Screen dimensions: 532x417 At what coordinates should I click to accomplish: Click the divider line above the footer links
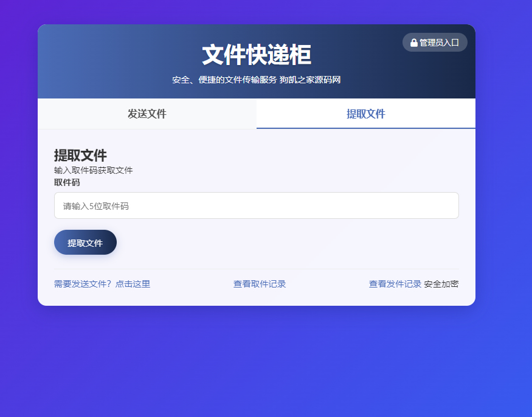coord(256,269)
